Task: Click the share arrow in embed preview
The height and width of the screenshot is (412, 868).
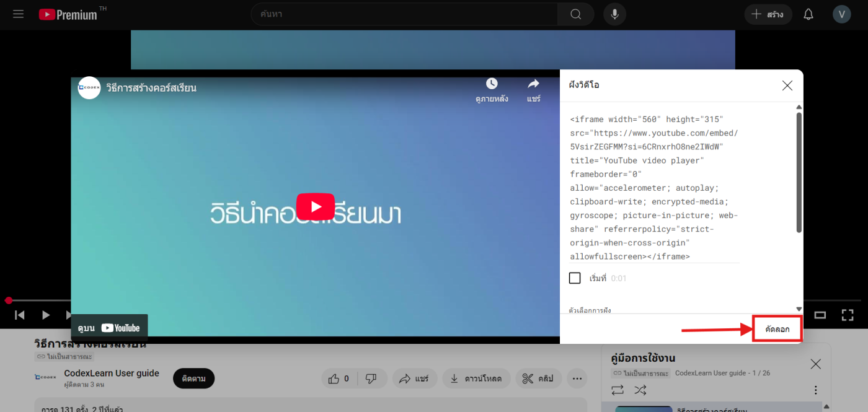Action: pos(533,84)
